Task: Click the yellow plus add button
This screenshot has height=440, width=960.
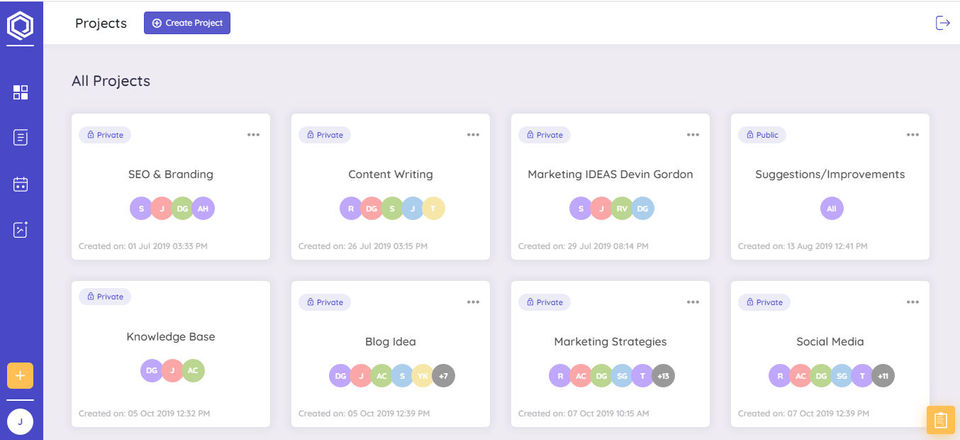Action: coord(20,376)
